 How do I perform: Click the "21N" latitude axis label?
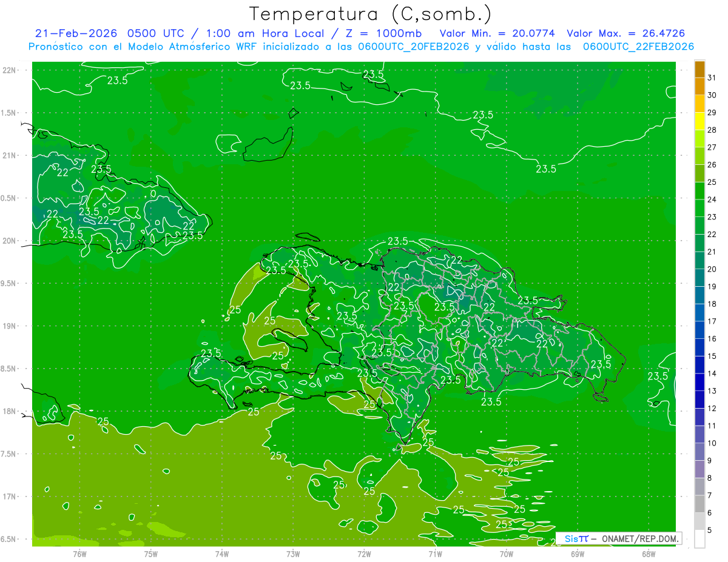pos(8,155)
